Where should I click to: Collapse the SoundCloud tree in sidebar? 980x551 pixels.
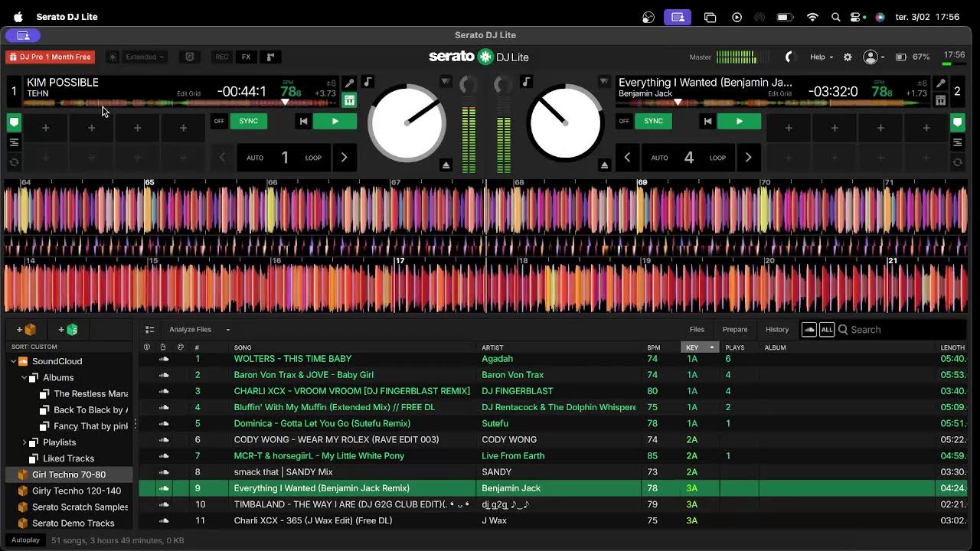[14, 361]
